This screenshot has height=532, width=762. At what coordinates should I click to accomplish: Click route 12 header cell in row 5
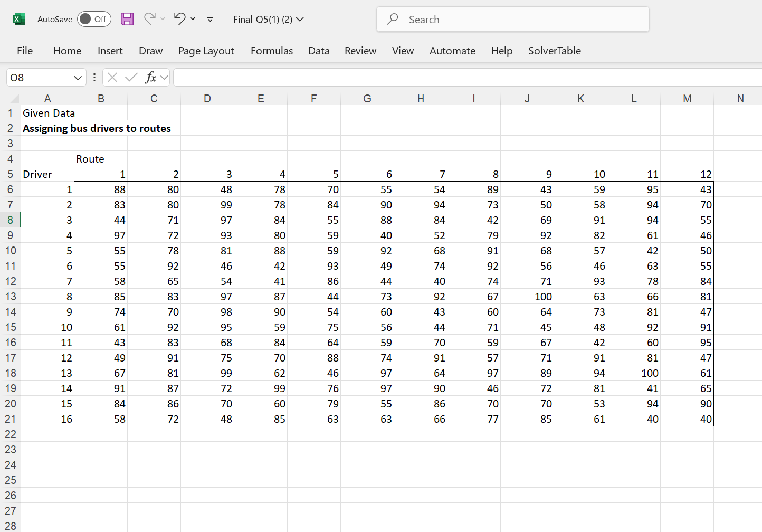[687, 174]
